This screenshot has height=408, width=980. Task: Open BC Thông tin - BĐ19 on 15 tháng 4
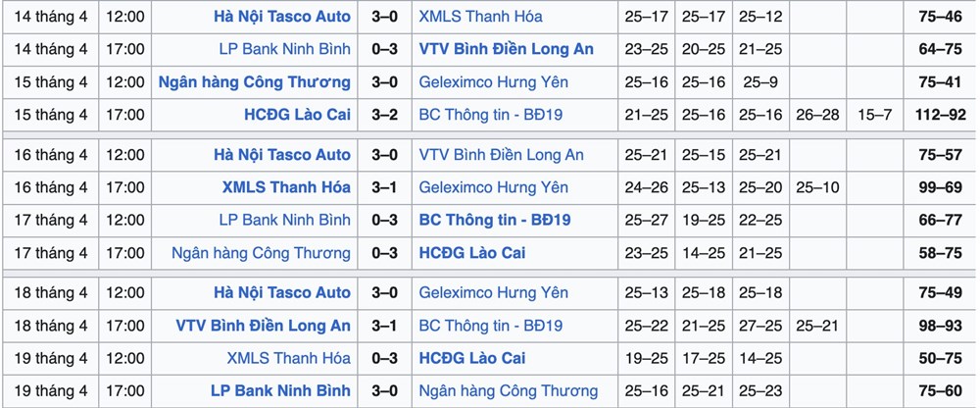(x=490, y=115)
